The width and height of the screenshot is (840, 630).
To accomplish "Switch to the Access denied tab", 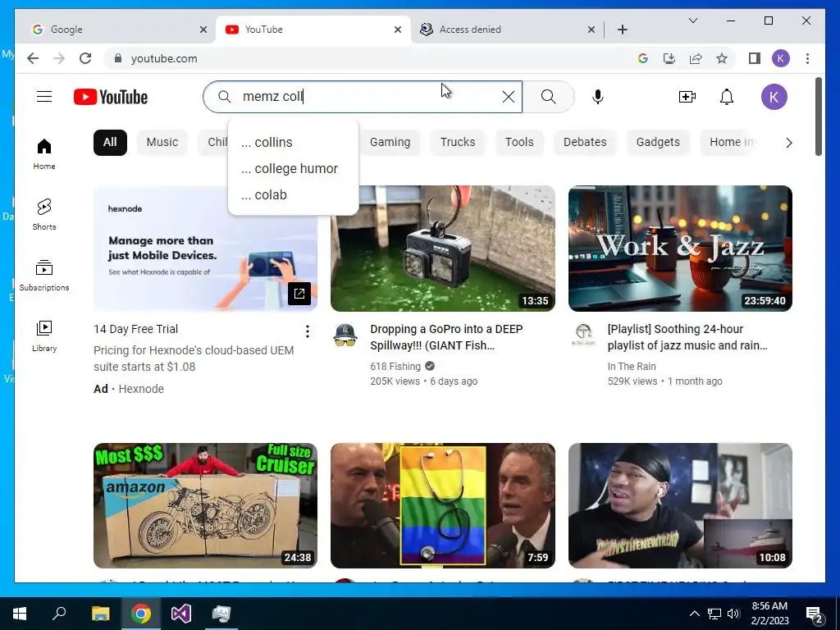I will tap(508, 30).
